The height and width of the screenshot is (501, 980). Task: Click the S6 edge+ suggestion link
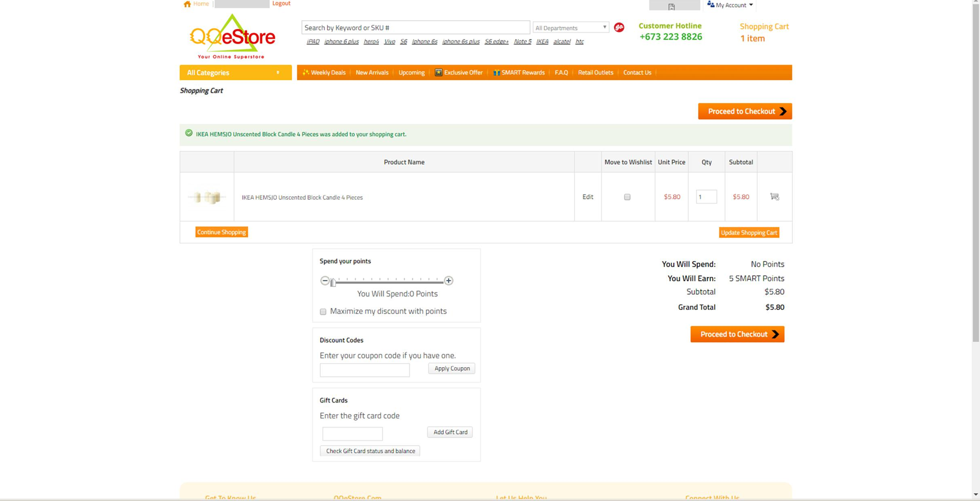[x=496, y=41]
